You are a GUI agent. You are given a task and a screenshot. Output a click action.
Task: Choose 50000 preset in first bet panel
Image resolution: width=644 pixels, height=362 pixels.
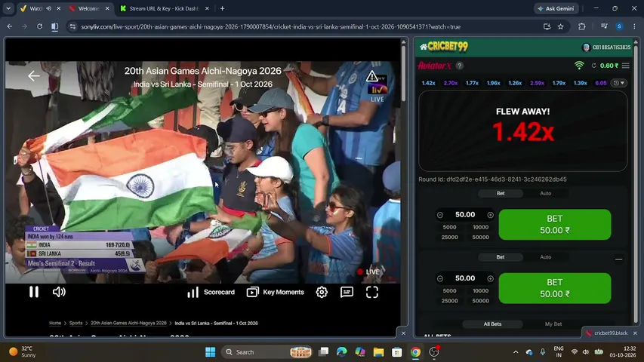[480, 238]
